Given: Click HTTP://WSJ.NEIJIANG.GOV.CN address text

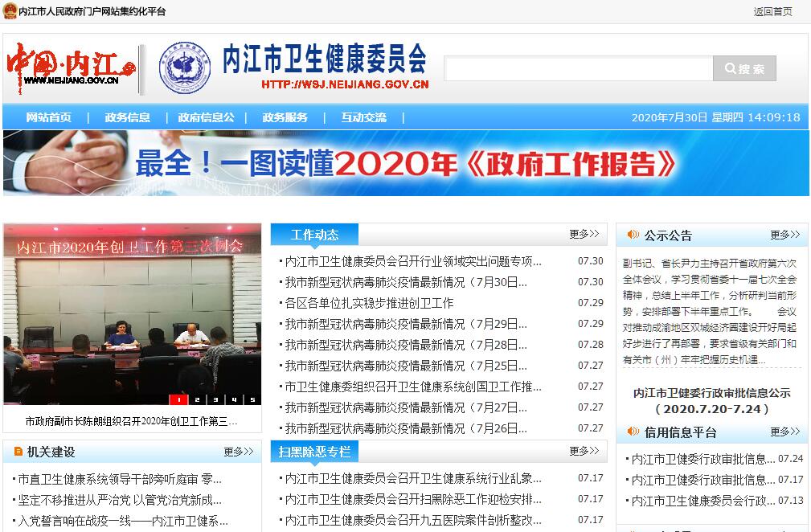Looking at the screenshot, I should [345, 84].
